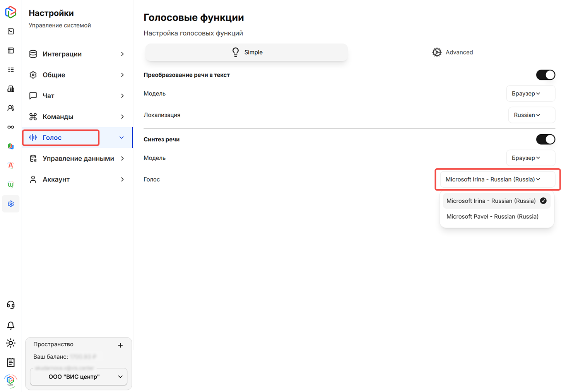The image size is (566, 392).
Task: Click the infinity icon in the sidebar
Action: [x=10, y=127]
